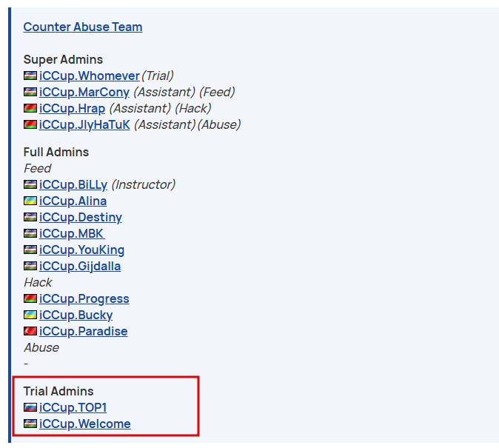The height and width of the screenshot is (448, 499).
Task: Click the flag icon next to iCCup.Welcome
Action: pos(30,424)
